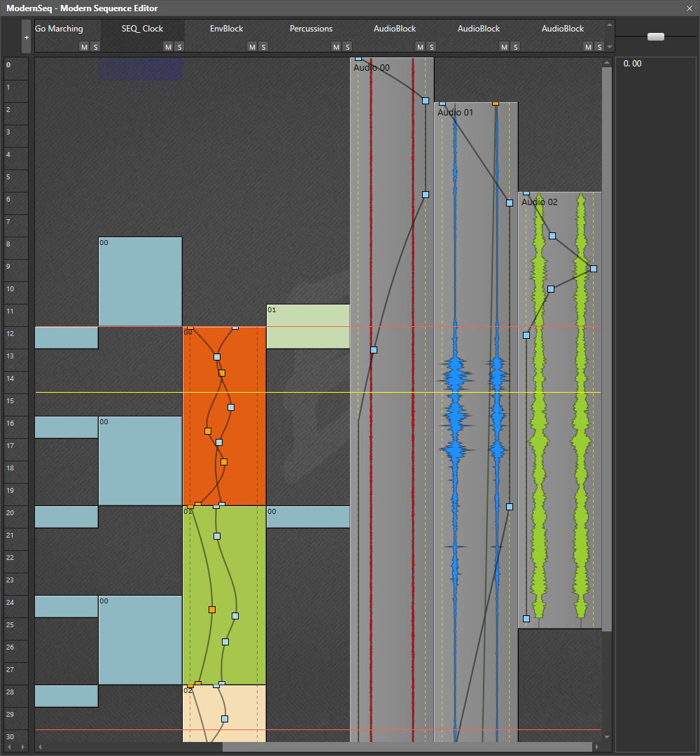
Task: Solo the EnvBlock track
Action: point(263,47)
